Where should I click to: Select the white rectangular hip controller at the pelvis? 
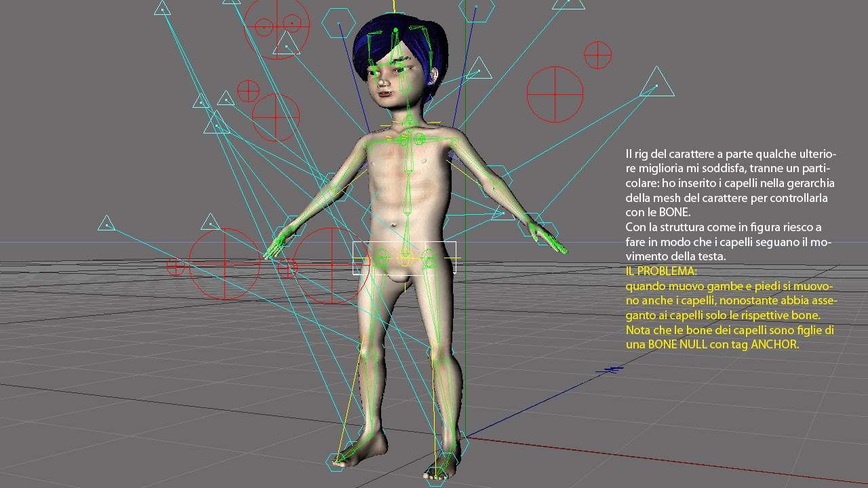point(405,258)
